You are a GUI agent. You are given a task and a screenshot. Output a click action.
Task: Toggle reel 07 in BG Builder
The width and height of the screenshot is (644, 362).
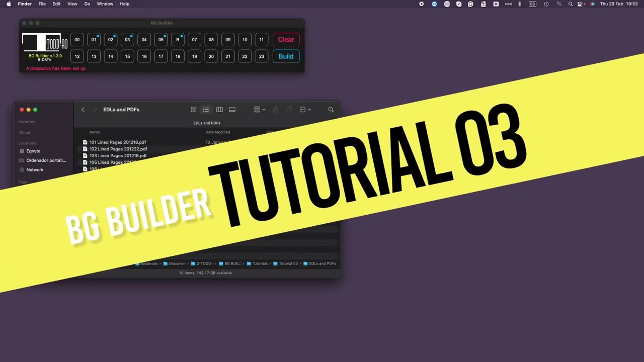pyautogui.click(x=194, y=40)
